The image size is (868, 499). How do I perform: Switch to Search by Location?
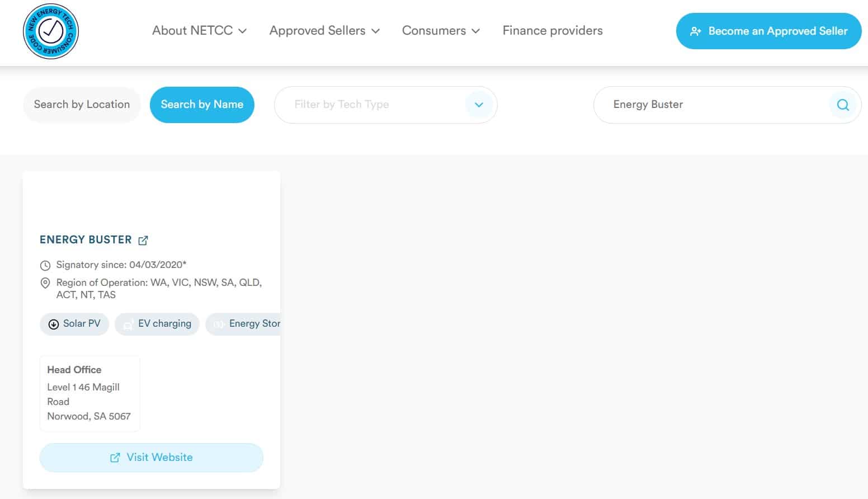(82, 105)
